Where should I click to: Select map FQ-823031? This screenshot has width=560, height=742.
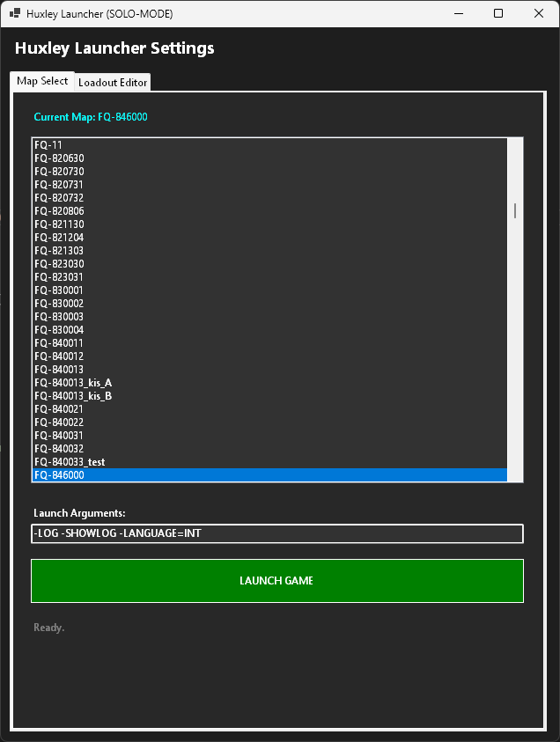pyautogui.click(x=269, y=277)
